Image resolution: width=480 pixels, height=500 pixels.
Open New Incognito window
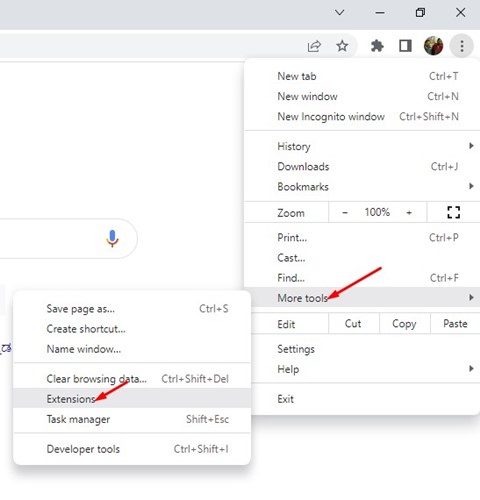click(x=362, y=116)
